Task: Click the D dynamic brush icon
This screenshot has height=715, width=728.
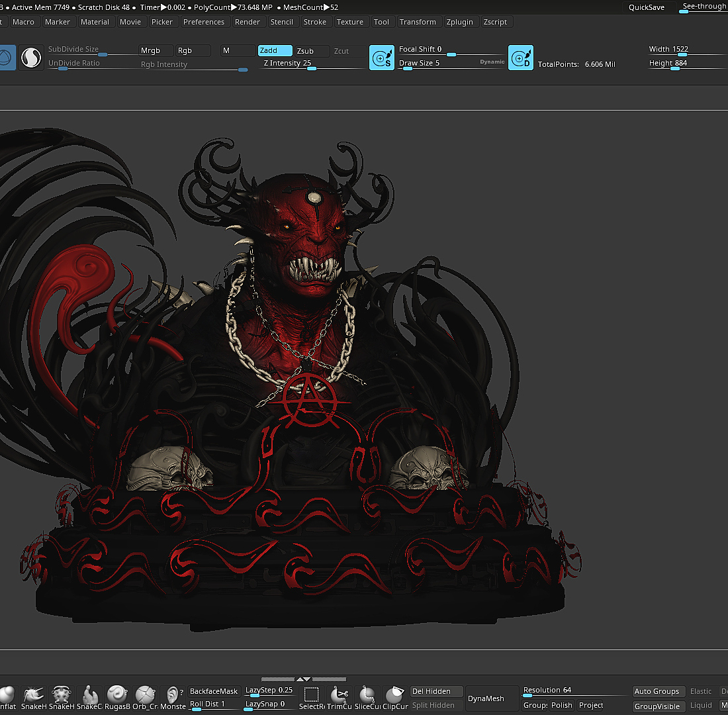Action: pyautogui.click(x=520, y=58)
